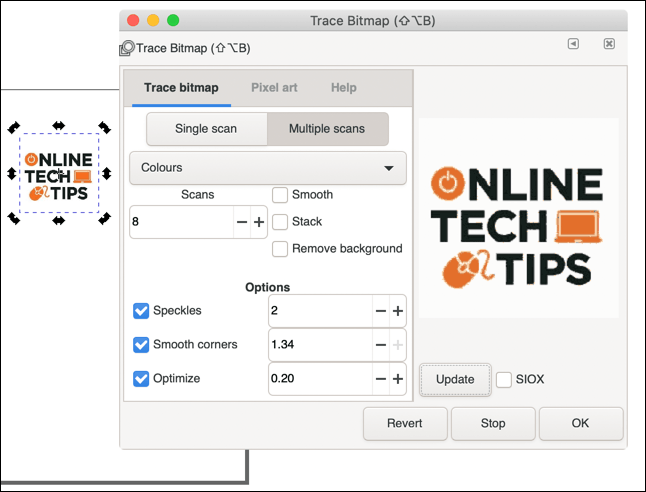Decrease Smooth corners value with minus button
This screenshot has width=646, height=492.
381,345
